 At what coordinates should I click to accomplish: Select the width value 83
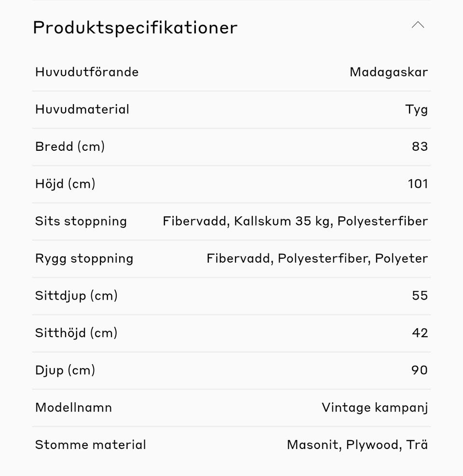[420, 146]
